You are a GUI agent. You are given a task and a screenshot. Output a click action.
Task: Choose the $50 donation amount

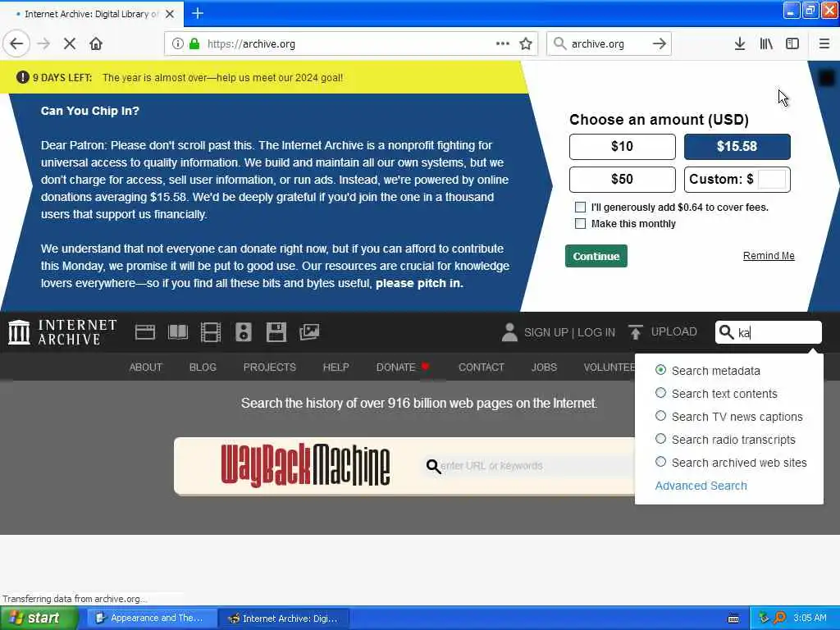(x=622, y=180)
